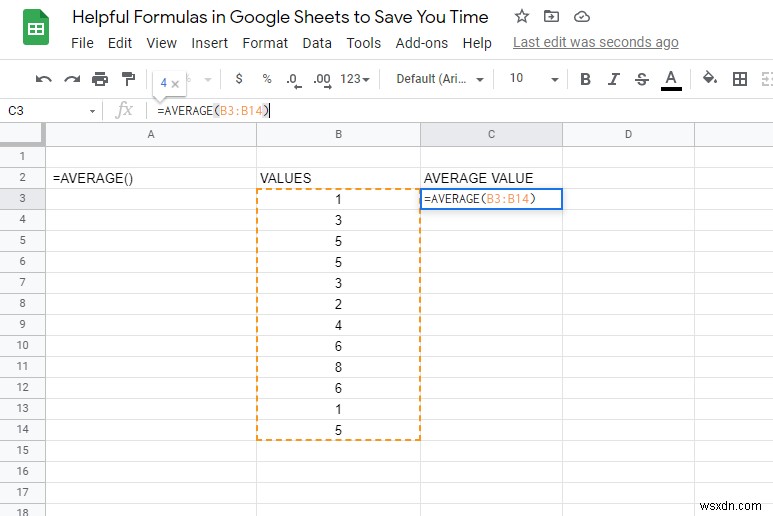Screen dimensions: 773x516
Task: Open the Format menu
Action: (265, 43)
